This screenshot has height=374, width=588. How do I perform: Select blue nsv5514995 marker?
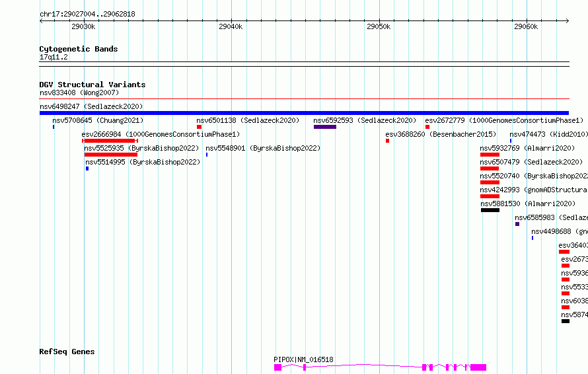coord(87,168)
